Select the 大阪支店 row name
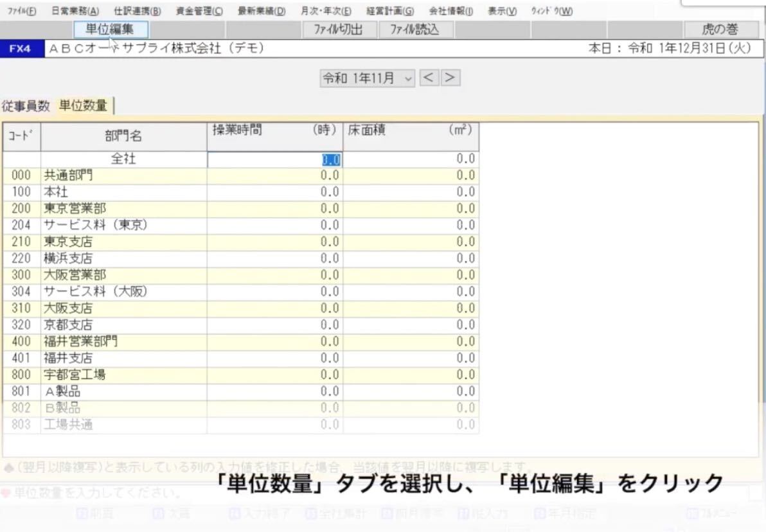This screenshot has width=766, height=532. click(x=123, y=309)
